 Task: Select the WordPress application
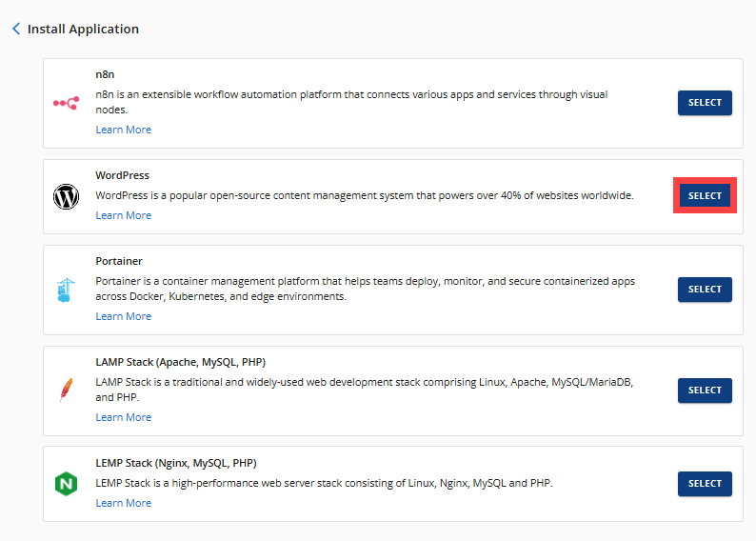point(705,196)
